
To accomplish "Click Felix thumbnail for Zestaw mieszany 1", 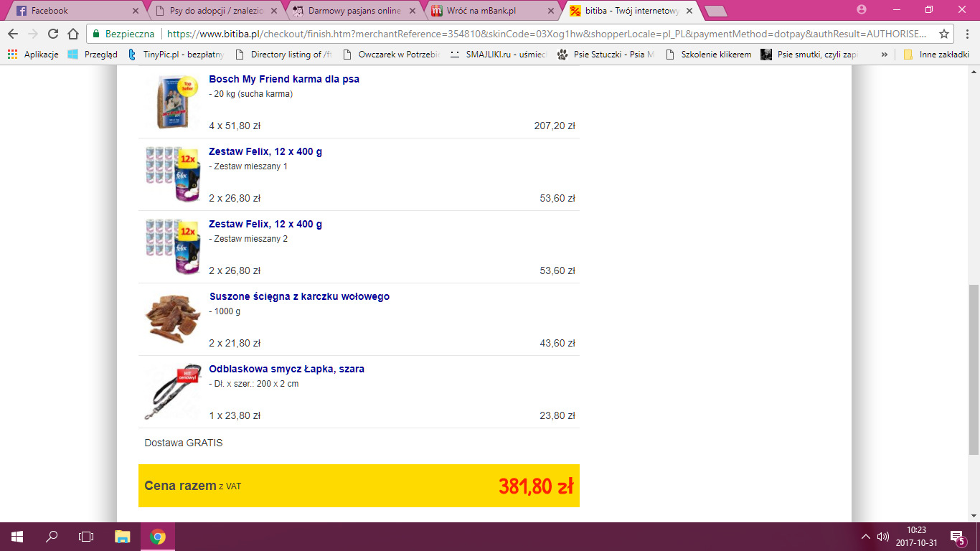I will [x=173, y=174].
